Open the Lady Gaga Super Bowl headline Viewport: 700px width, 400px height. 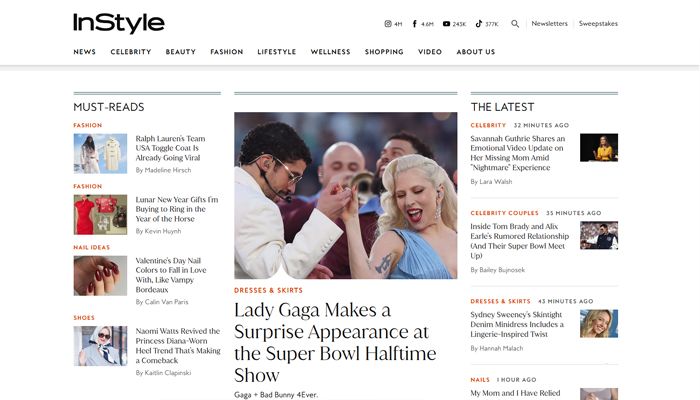click(x=331, y=342)
